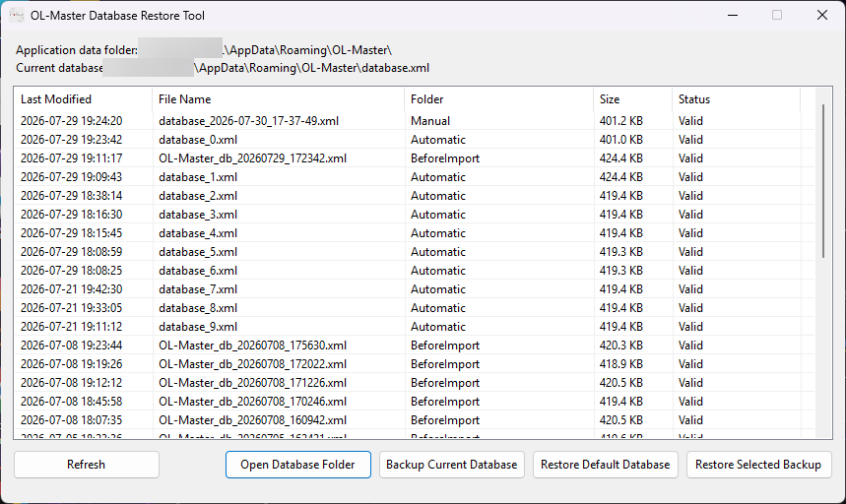846x504 pixels.
Task: Click date 2026-07-08 19:12:12
Action: point(71,383)
